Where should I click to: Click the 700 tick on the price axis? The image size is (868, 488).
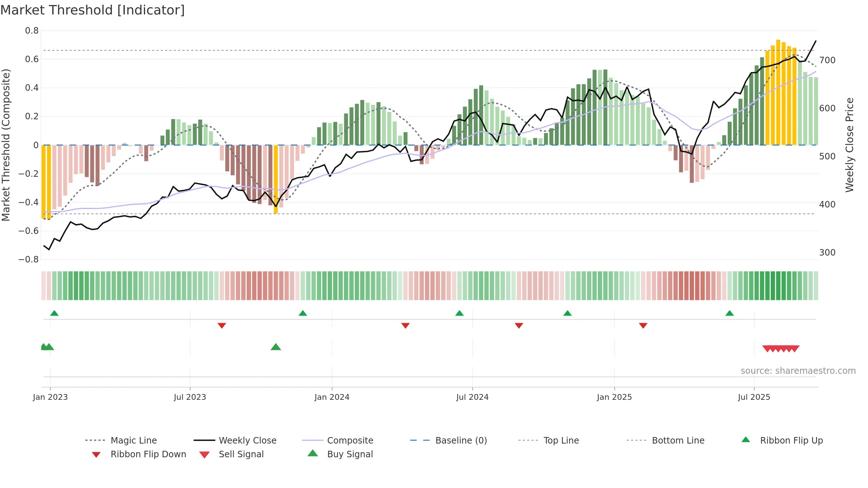click(x=827, y=60)
